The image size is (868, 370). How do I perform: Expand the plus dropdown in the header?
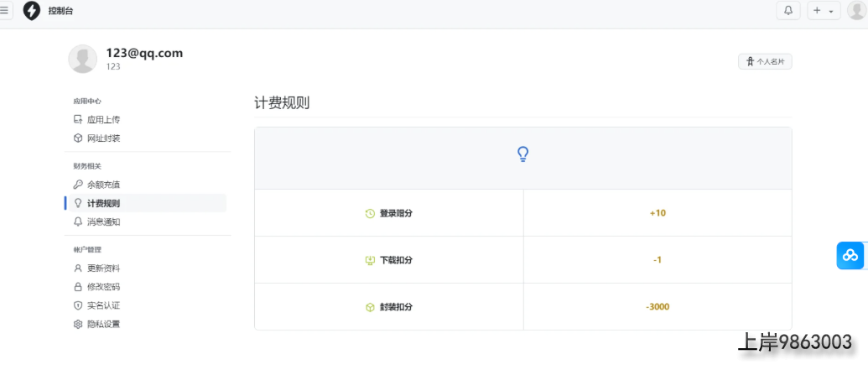tap(824, 10)
